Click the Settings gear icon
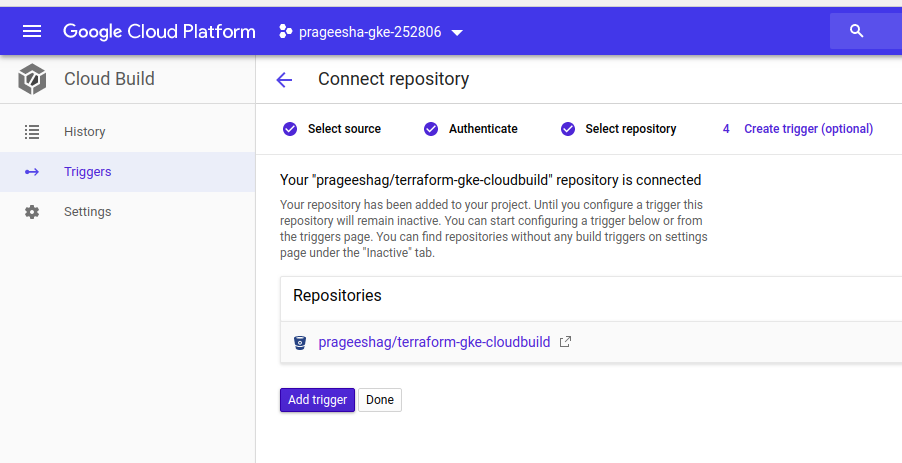The width and height of the screenshot is (902, 463). [32, 212]
